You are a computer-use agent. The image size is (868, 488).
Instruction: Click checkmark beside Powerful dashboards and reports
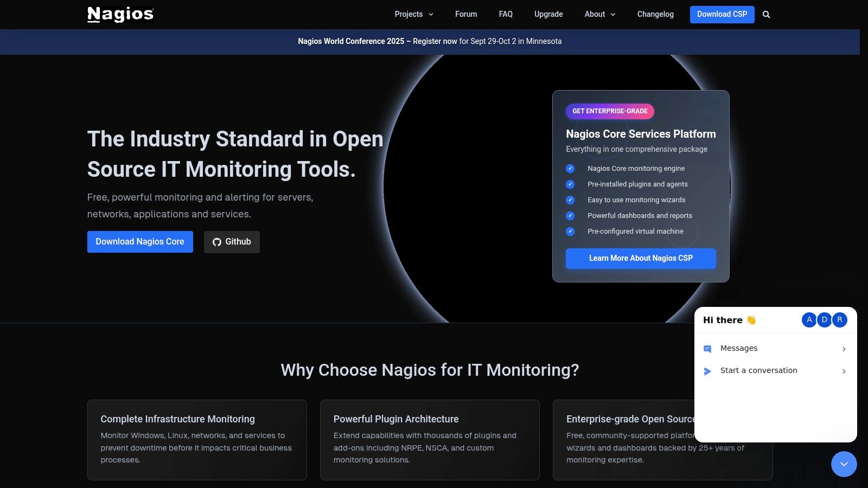click(570, 216)
